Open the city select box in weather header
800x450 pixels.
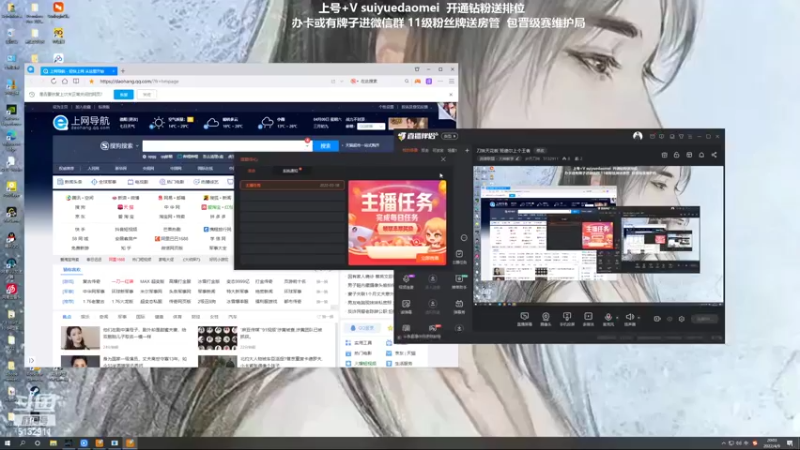pos(371,126)
